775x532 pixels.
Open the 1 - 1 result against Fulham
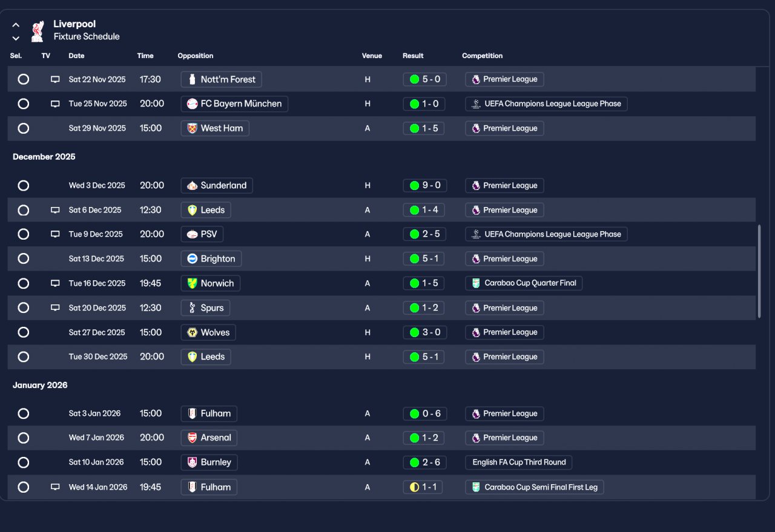pos(423,487)
